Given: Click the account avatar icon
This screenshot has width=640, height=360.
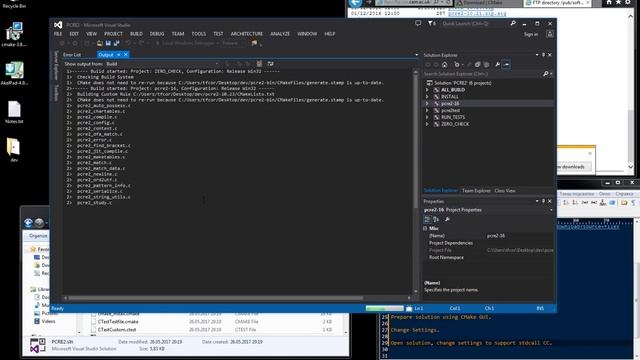Looking at the screenshot, I should click(x=550, y=34).
